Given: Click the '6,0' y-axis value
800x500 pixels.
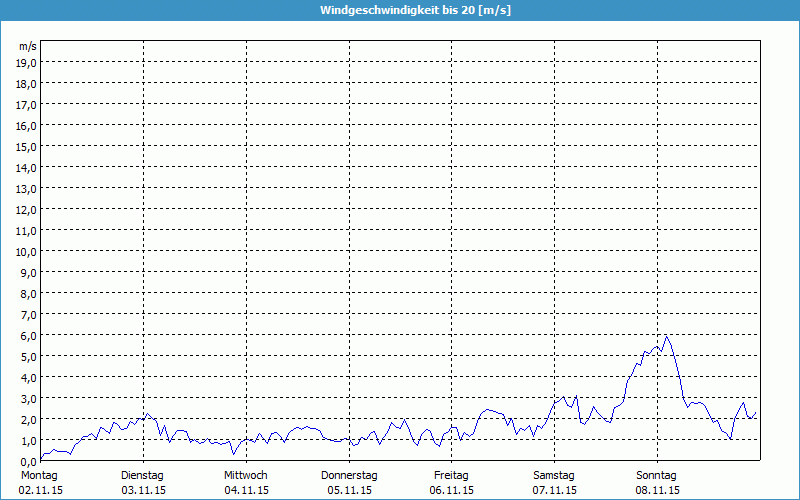Looking at the screenshot, I should pos(28,335).
